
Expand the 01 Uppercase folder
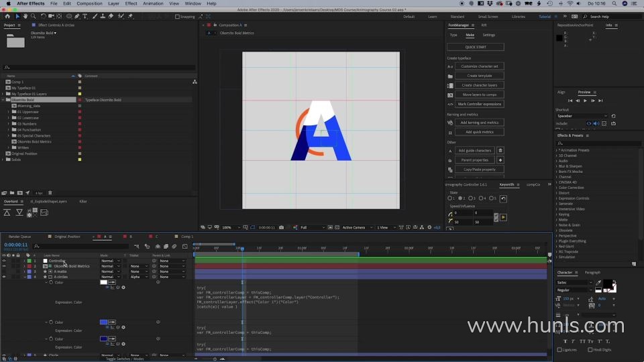click(9, 112)
